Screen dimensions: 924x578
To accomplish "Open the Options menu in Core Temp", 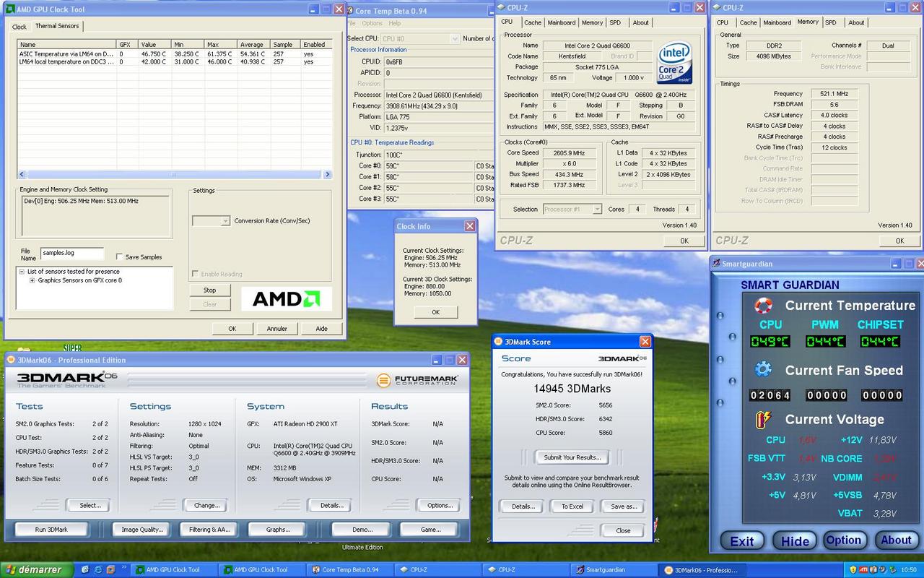I will 372,23.
